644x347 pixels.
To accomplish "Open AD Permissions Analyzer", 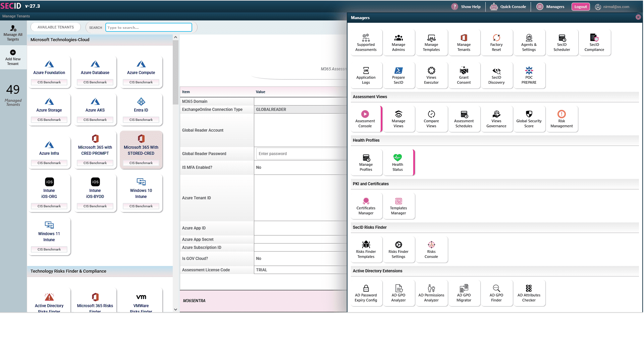I will pyautogui.click(x=431, y=293).
